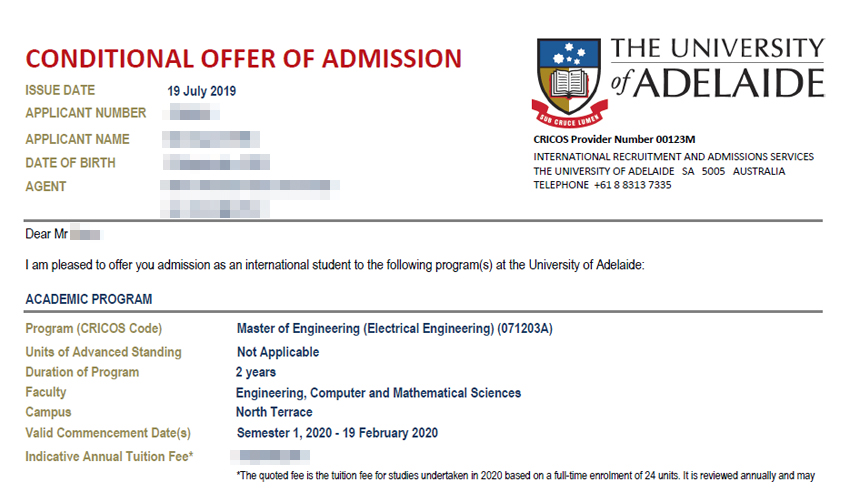Viewport: 850px width, 500px height.
Task: Click the International Recruitment and Admissions Services line
Action: coord(673,157)
